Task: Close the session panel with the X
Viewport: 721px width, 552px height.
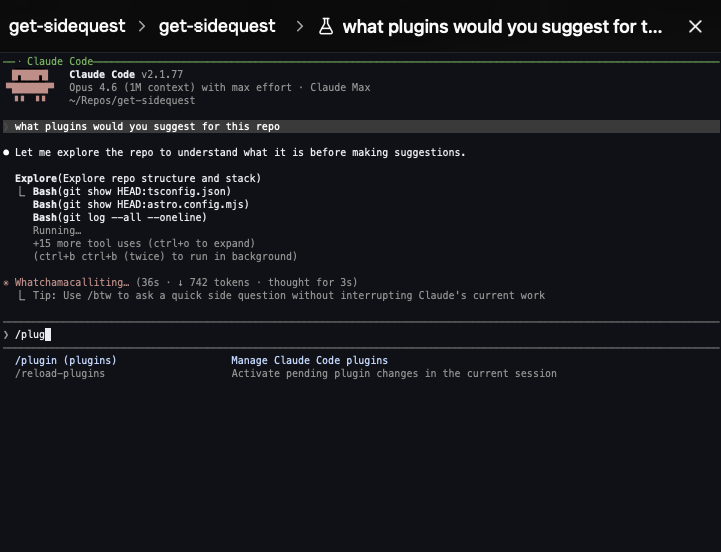Action: click(x=695, y=27)
